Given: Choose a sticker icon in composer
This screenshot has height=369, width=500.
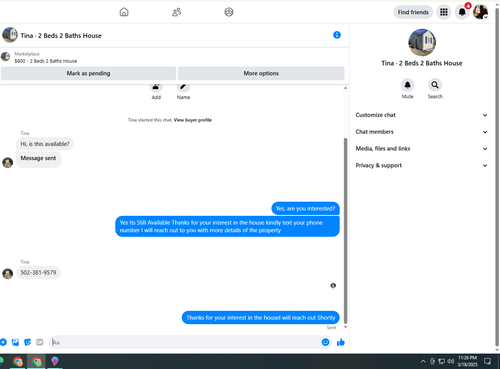Looking at the screenshot, I should click(x=27, y=342).
